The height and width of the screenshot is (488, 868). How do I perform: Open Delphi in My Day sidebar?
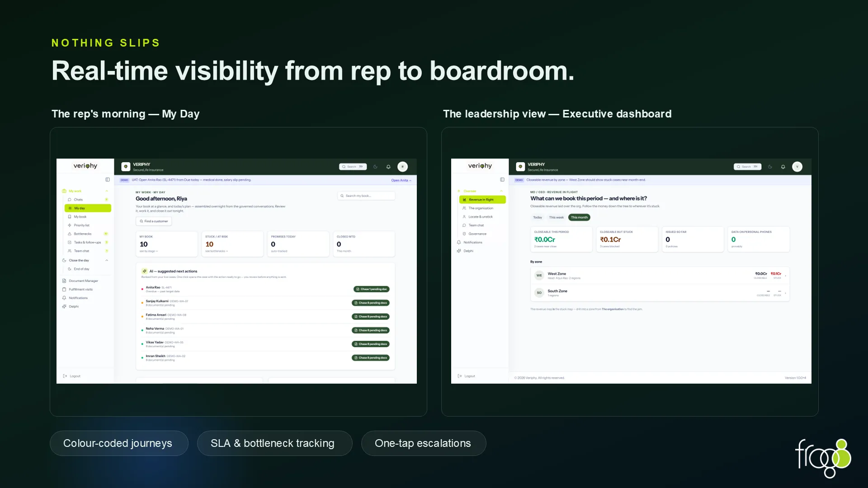click(85, 306)
